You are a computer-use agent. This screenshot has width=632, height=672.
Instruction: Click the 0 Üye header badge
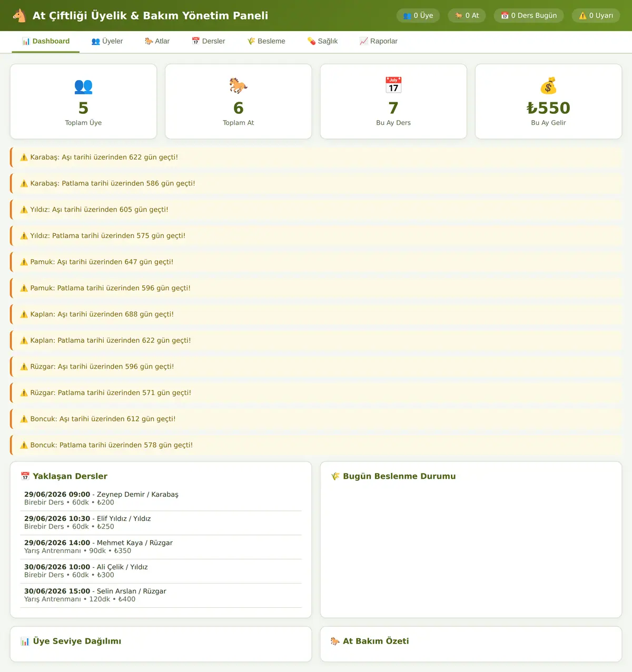click(418, 15)
